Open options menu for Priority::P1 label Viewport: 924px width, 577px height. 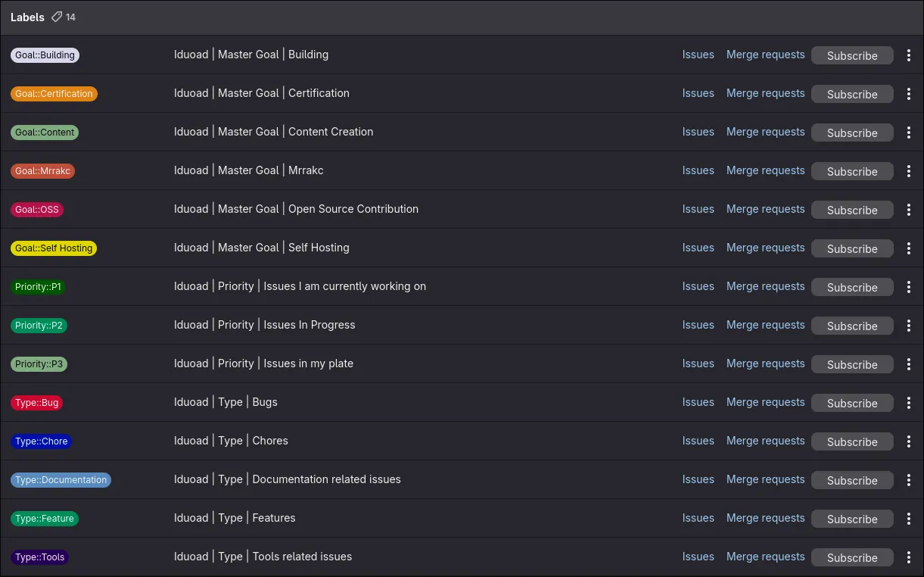(x=909, y=287)
